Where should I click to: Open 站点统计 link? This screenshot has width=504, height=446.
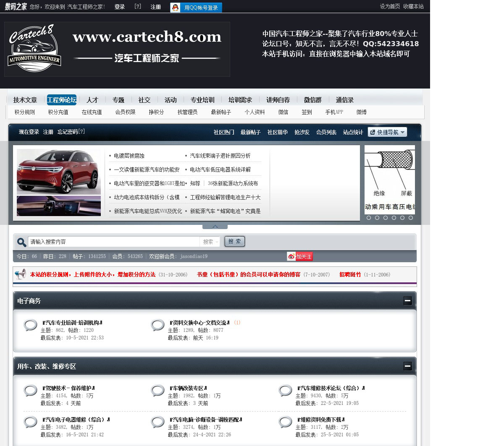click(353, 132)
